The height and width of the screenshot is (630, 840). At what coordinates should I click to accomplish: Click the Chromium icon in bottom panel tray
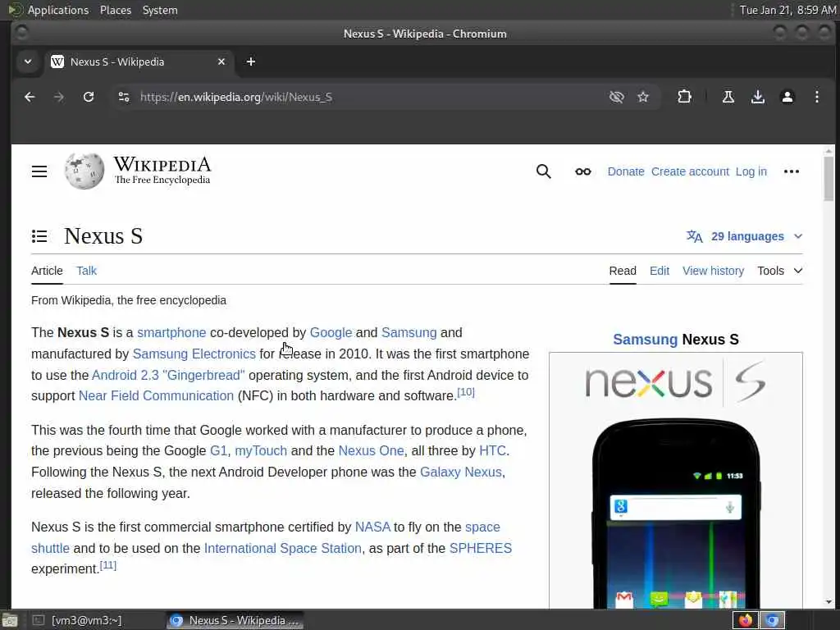click(772, 620)
